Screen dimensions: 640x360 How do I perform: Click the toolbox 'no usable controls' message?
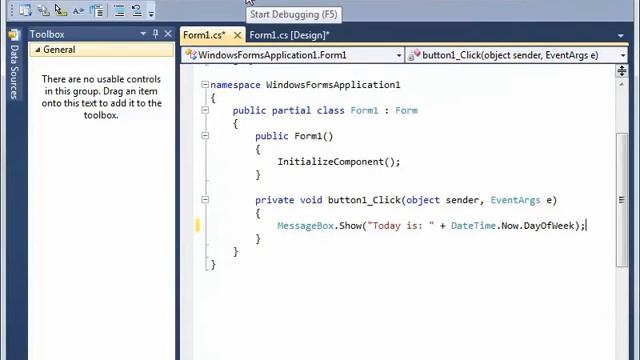pyautogui.click(x=101, y=97)
